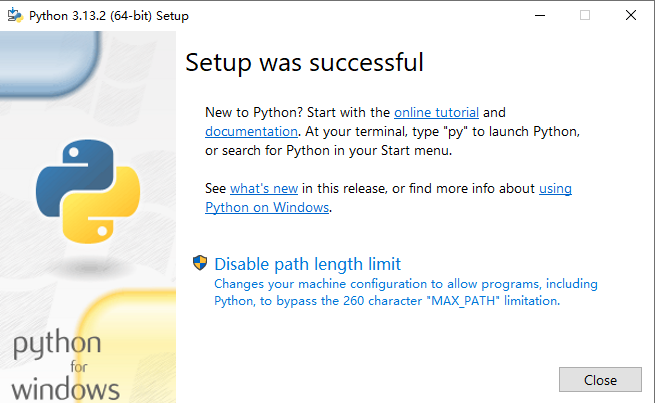Click the Python installer icon in title bar
The image size is (655, 403).
pos(15,16)
